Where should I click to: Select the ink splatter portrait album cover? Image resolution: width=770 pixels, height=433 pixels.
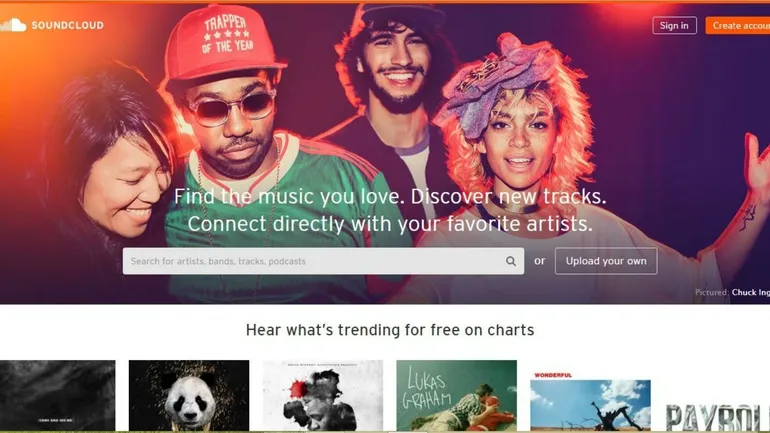(x=323, y=396)
